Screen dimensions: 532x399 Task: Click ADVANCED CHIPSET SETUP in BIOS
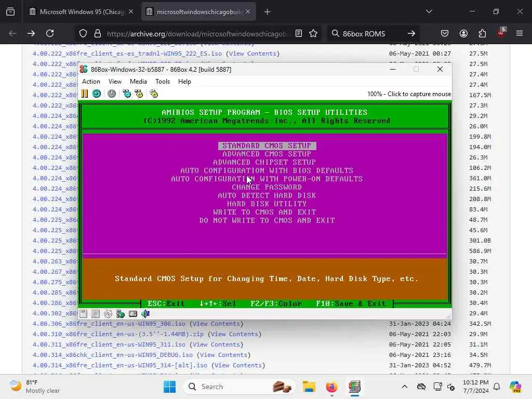tap(264, 162)
